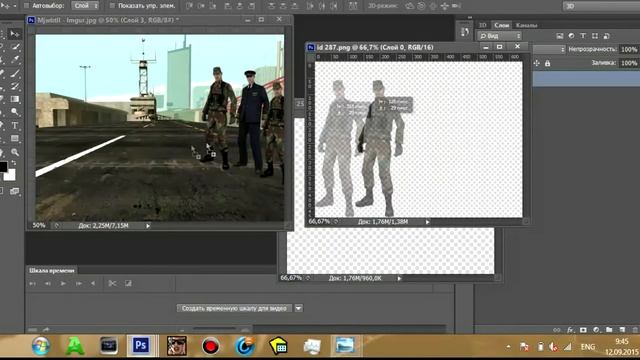The width and height of the screenshot is (640, 360).
Task: Toggle the Автовыбор checkbox
Action: (27, 6)
